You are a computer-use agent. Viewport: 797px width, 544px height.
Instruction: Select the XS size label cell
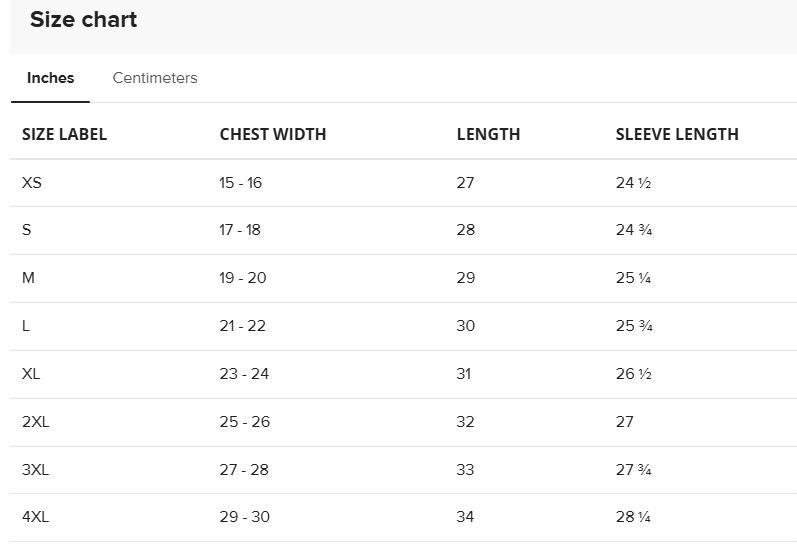click(32, 183)
